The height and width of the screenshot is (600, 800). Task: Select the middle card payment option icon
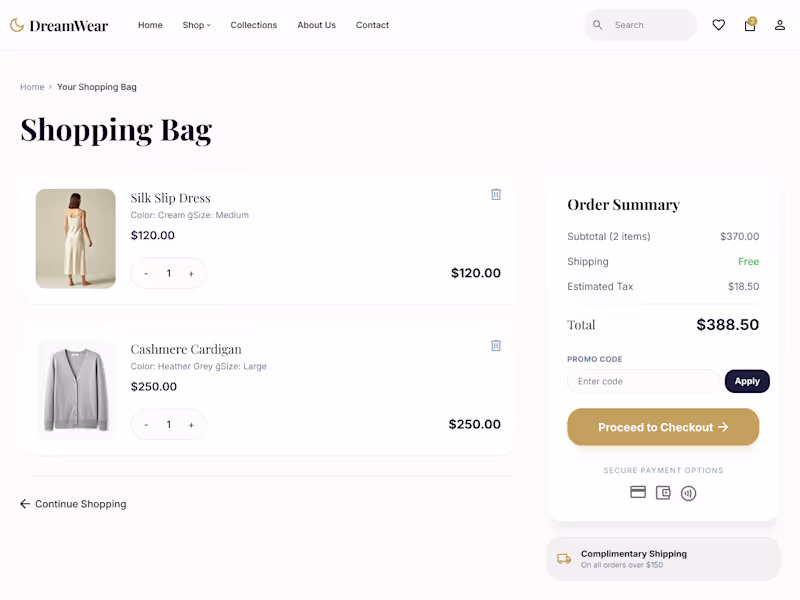pyautogui.click(x=663, y=492)
